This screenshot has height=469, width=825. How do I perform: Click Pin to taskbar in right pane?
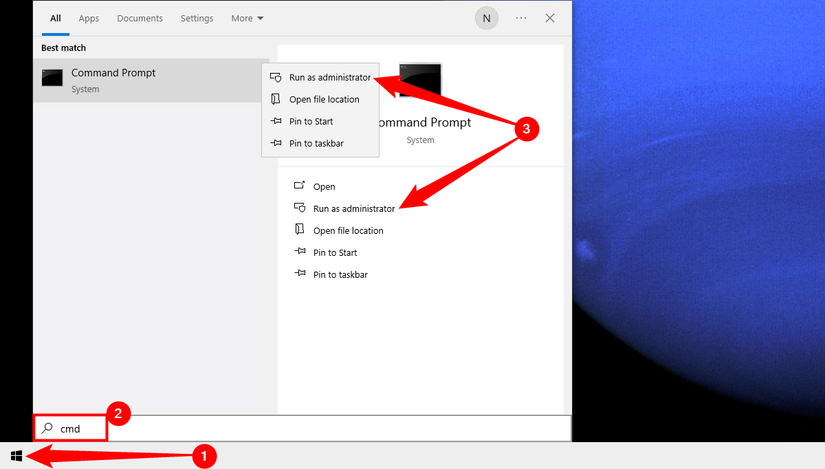click(338, 274)
